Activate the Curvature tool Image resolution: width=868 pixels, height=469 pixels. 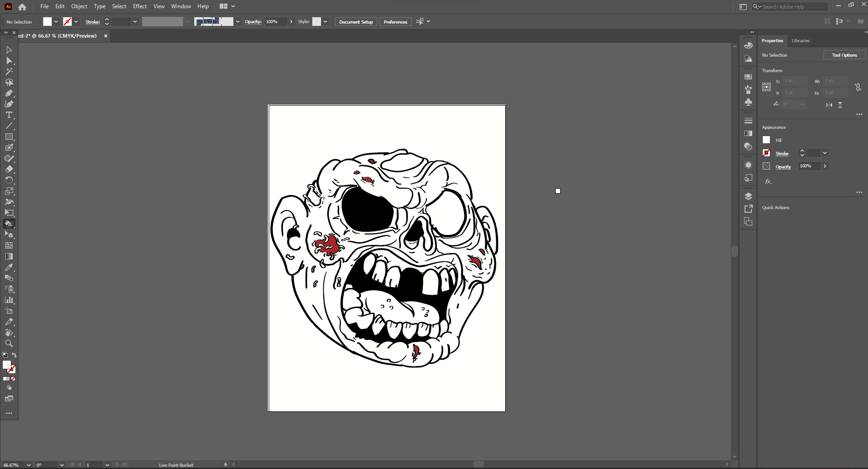9,104
